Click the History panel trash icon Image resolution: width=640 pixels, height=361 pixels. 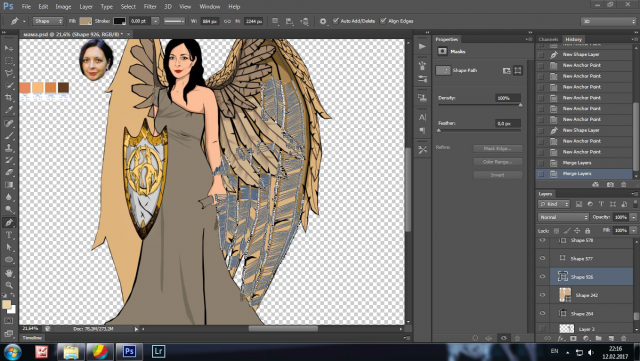(x=623, y=185)
